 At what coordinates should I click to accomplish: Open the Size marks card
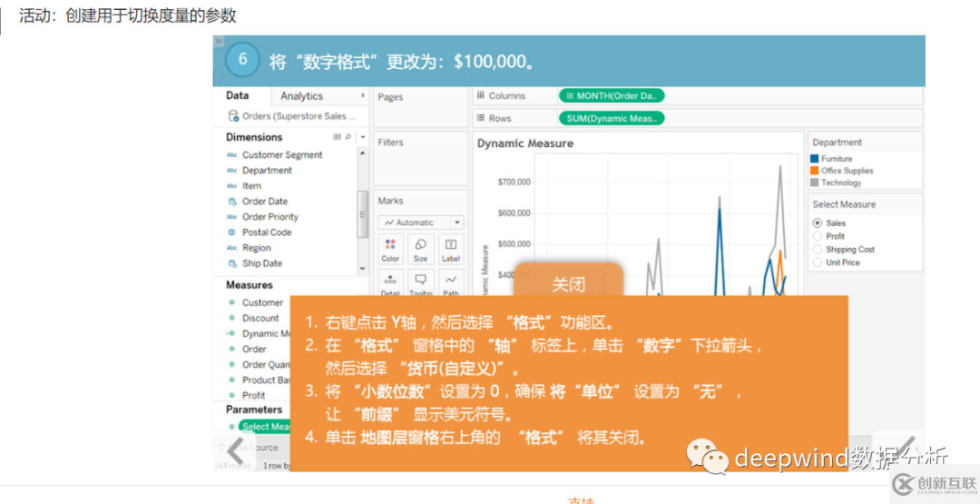[x=421, y=250]
